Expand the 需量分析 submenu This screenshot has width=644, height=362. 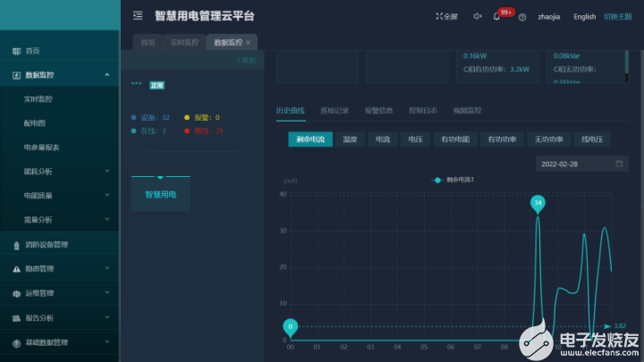coord(60,220)
